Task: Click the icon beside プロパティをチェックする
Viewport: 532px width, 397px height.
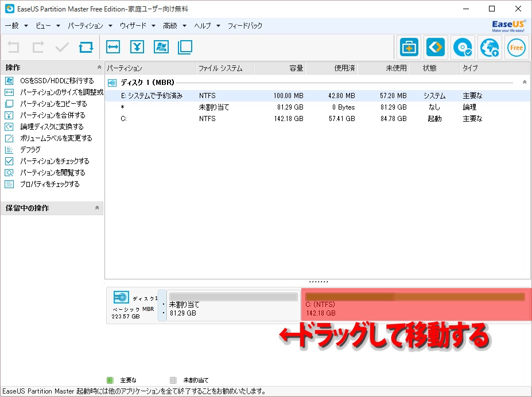Action: click(9, 184)
